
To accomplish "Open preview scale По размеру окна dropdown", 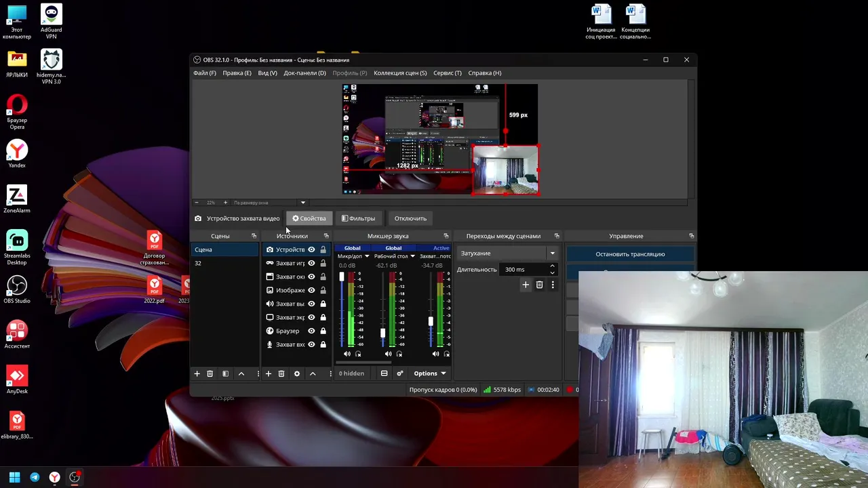I will (303, 202).
